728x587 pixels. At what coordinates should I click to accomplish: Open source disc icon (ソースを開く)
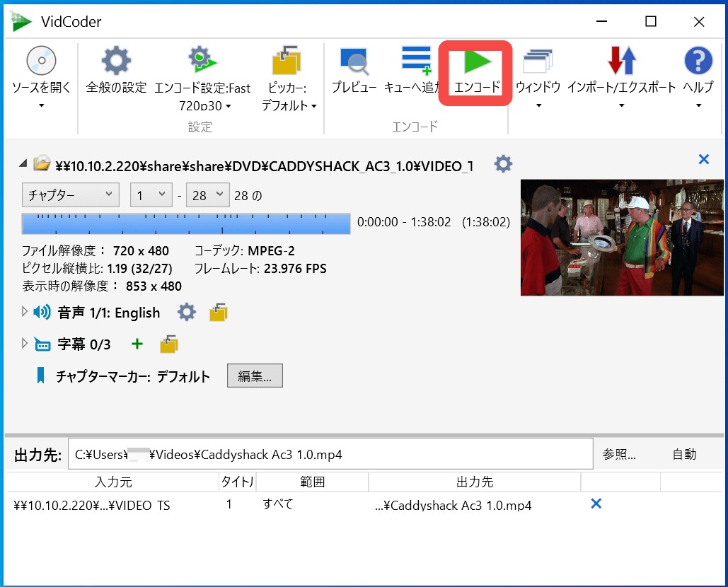(41, 60)
